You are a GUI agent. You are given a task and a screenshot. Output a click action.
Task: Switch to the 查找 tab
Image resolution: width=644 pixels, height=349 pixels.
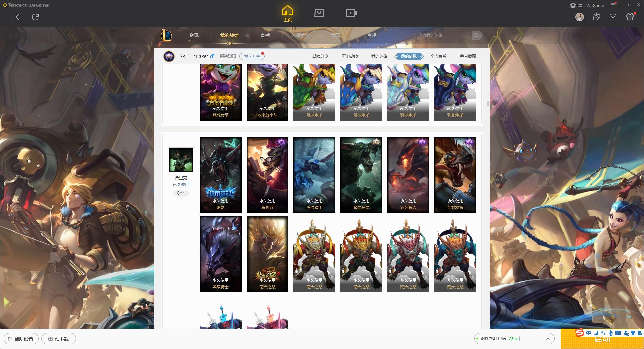pyautogui.click(x=372, y=35)
